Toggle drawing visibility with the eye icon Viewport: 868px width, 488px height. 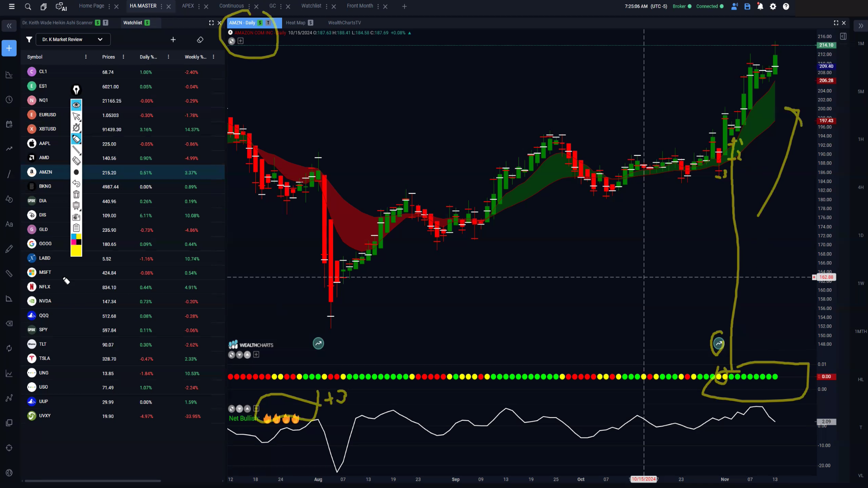click(x=76, y=105)
